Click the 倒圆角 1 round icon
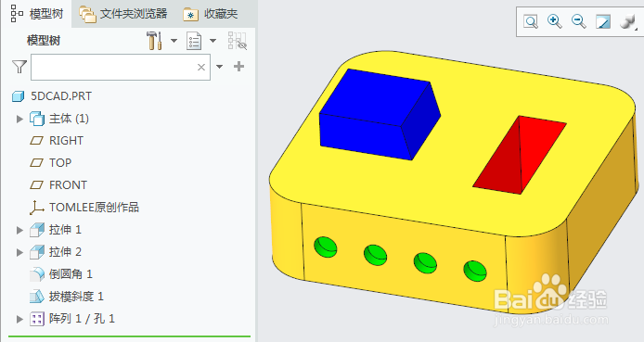The image size is (644, 342). (x=37, y=274)
